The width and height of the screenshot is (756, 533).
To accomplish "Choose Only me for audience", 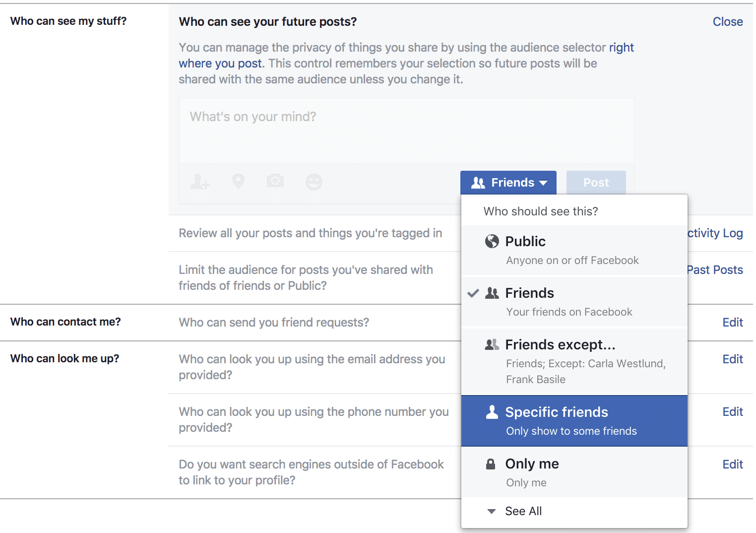I will (531, 464).
